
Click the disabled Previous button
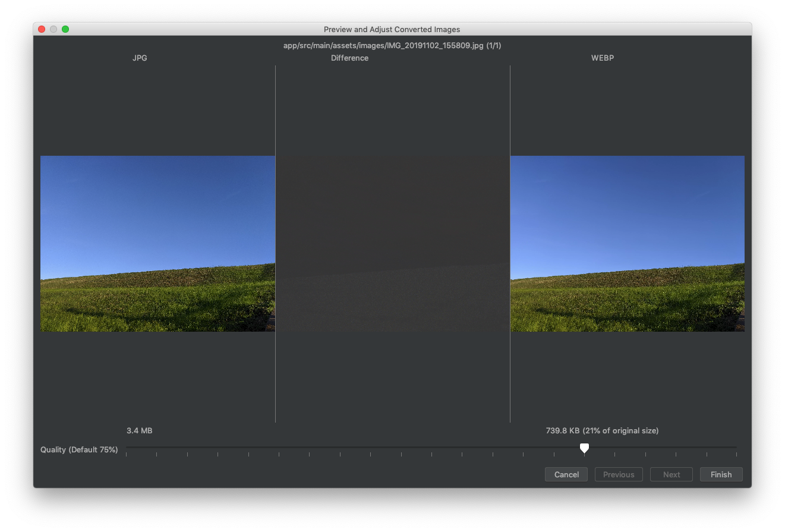pos(619,474)
